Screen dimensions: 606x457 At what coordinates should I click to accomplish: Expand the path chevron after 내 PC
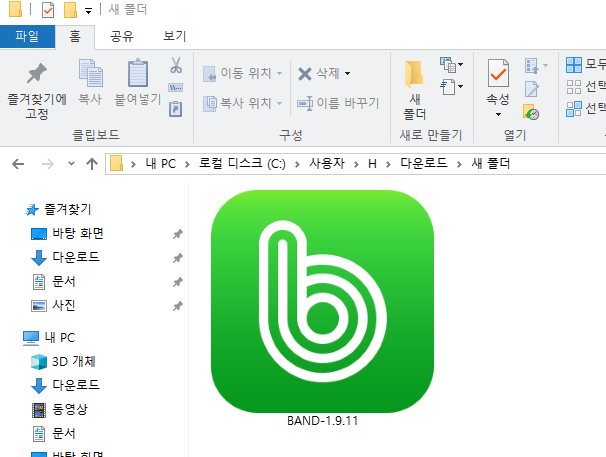coord(187,164)
